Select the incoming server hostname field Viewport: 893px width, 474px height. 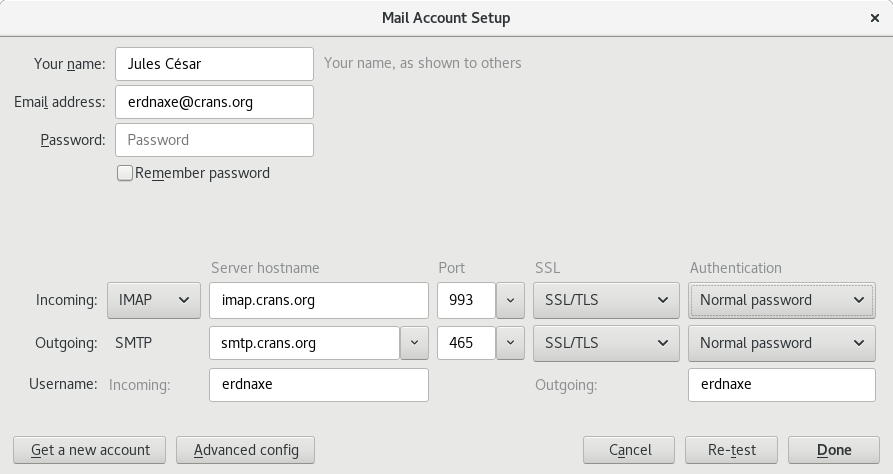(318, 300)
